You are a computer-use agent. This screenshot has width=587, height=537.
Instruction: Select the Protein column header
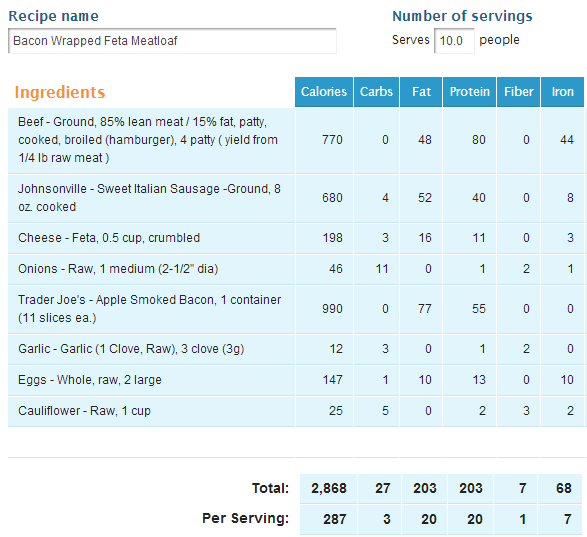[x=469, y=92]
